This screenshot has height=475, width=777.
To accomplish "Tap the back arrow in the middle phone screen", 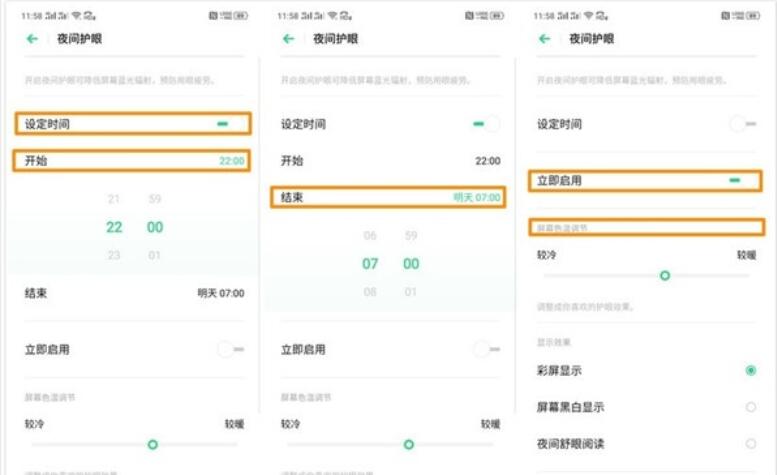I will [x=288, y=39].
